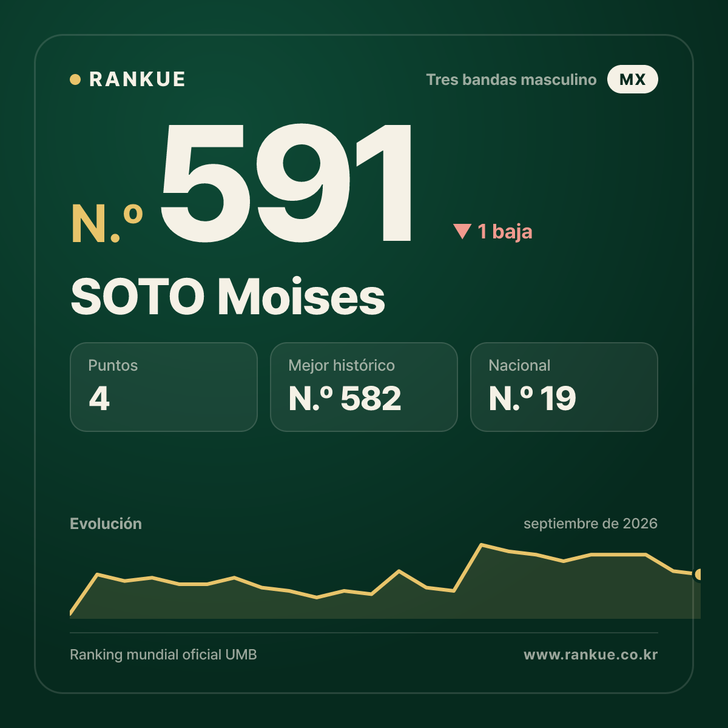Open the Nacional stat card
The width and height of the screenshot is (728, 728).
[564, 387]
